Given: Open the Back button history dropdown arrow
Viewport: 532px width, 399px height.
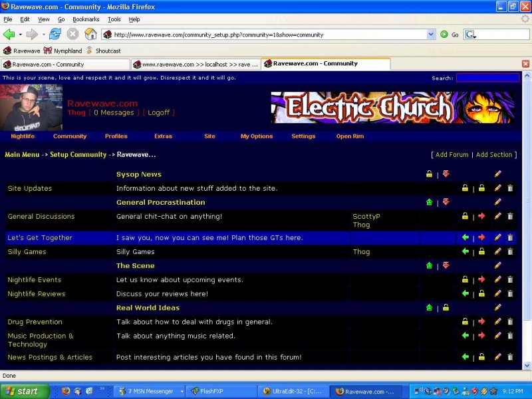Looking at the screenshot, I should tap(21, 35).
